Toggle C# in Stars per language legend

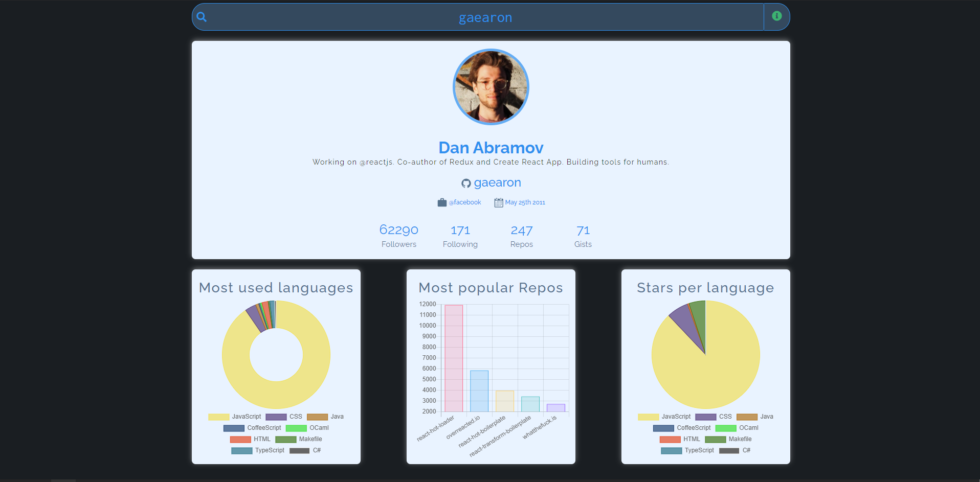tap(735, 450)
